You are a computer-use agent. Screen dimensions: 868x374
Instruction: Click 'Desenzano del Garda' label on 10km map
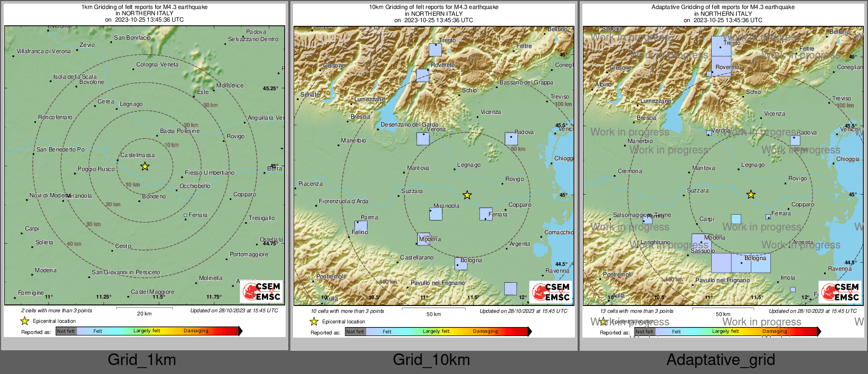(x=409, y=125)
